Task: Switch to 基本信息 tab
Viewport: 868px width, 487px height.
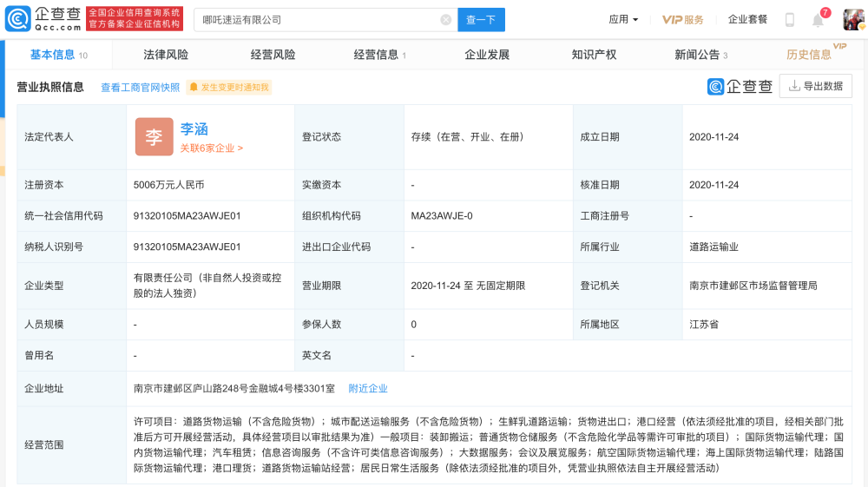Action: [x=59, y=55]
